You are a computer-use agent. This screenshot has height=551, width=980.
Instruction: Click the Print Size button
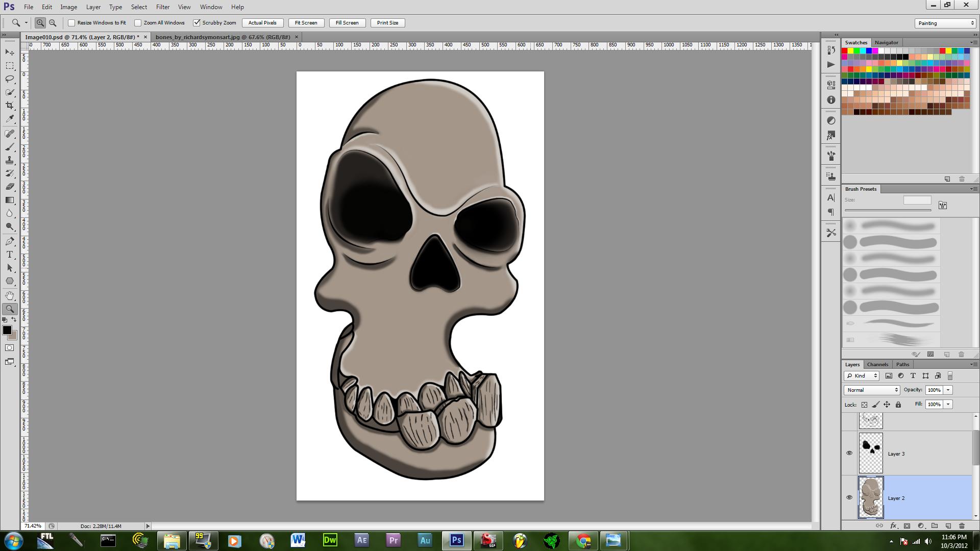388,23
